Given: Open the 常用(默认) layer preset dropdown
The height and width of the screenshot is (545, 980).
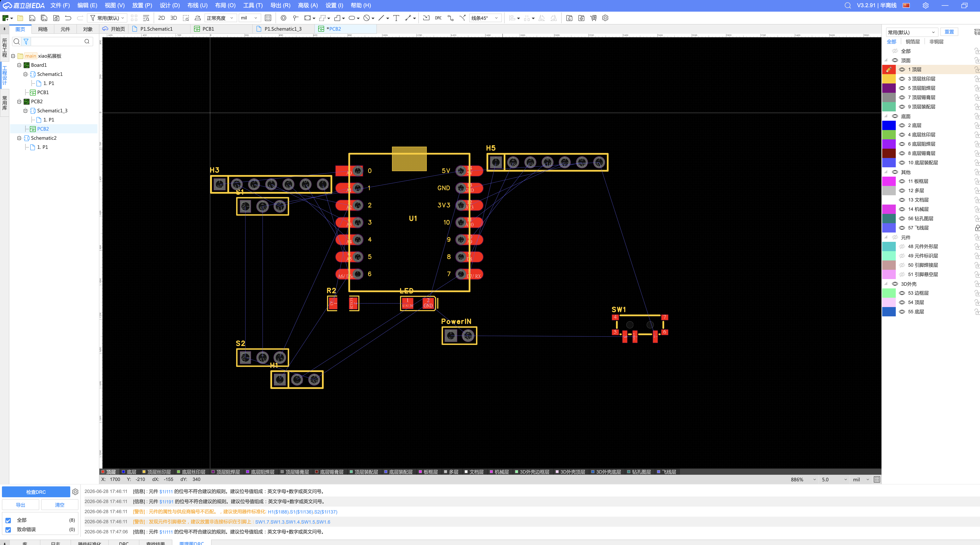Looking at the screenshot, I should [x=911, y=32].
